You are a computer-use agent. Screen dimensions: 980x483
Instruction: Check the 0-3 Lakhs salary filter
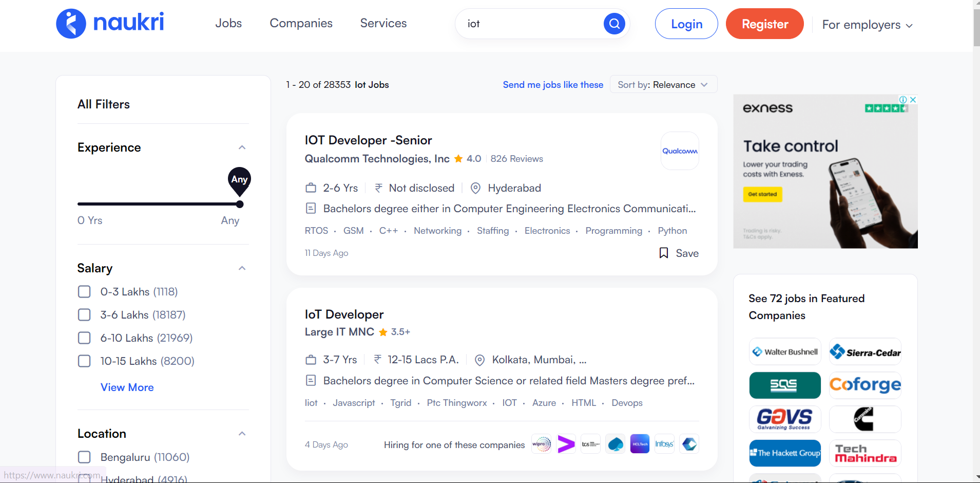(x=84, y=292)
